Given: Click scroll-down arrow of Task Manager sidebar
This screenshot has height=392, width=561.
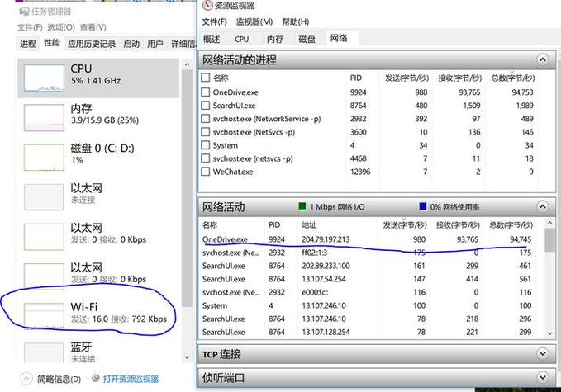Looking at the screenshot, I should 187,357.
